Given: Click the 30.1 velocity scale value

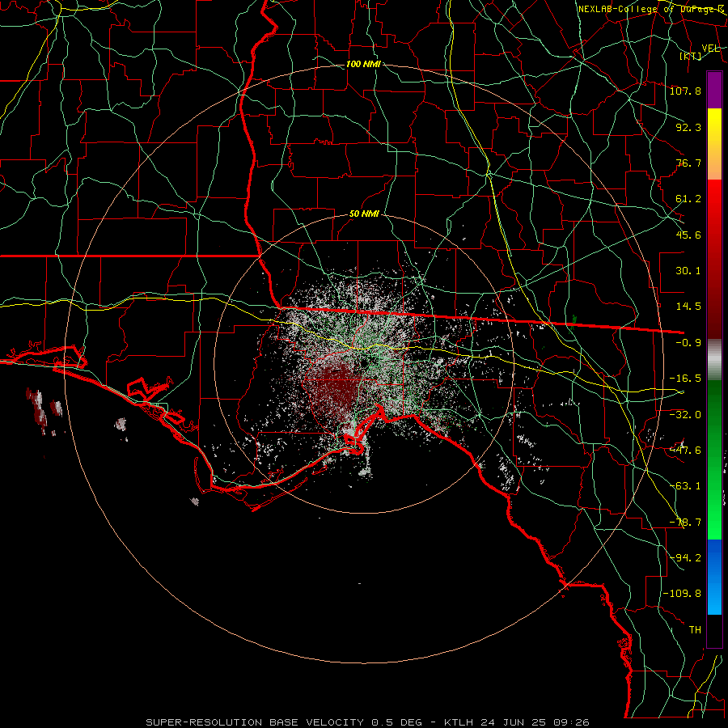Looking at the screenshot, I should (688, 271).
